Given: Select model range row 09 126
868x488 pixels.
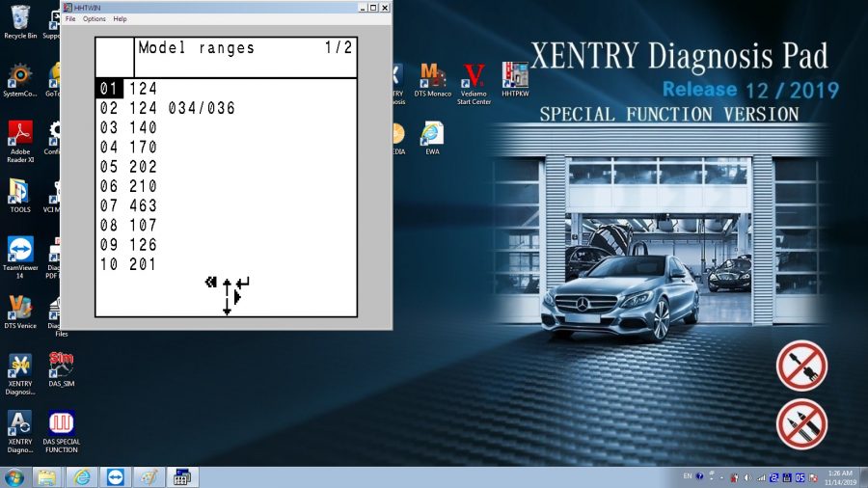Looking at the screenshot, I should [x=226, y=245].
